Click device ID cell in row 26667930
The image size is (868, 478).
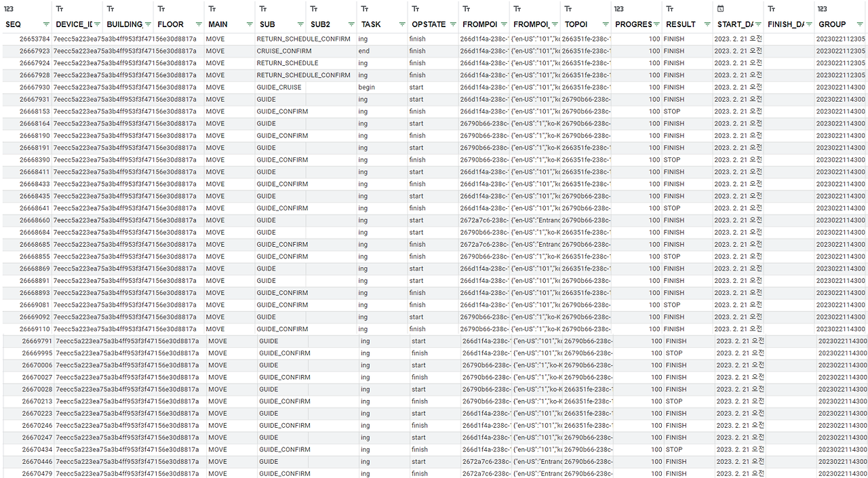[125, 87]
